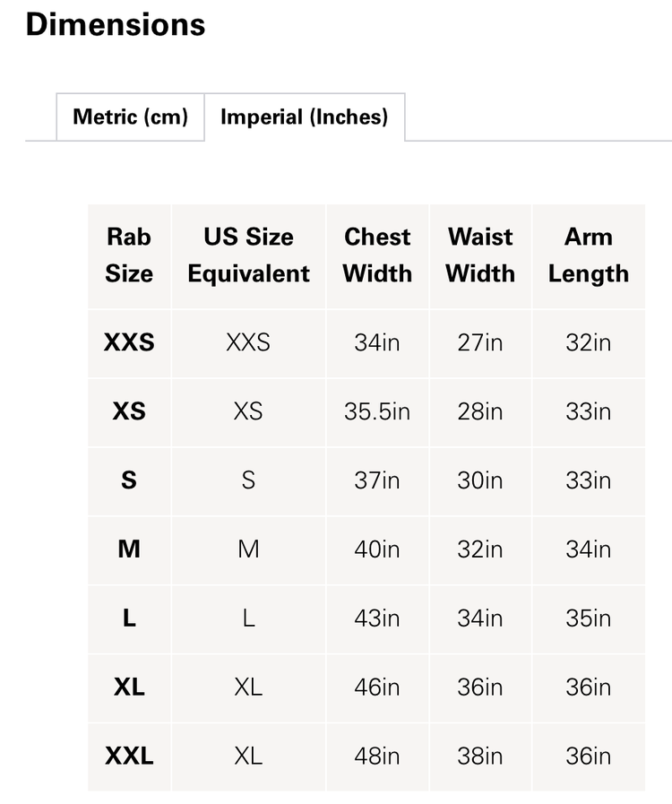Select the L size row label
Image resolution: width=672 pixels, height=804 pixels.
point(128,619)
